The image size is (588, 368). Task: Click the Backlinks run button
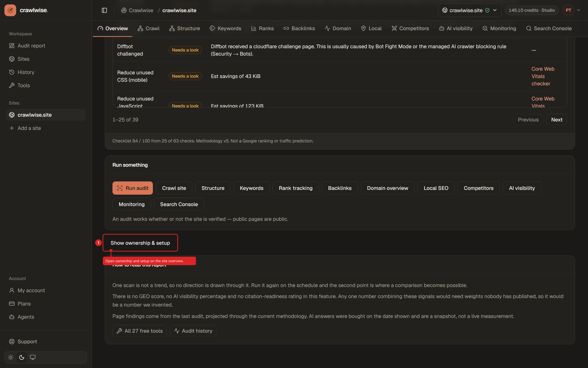[340, 188]
